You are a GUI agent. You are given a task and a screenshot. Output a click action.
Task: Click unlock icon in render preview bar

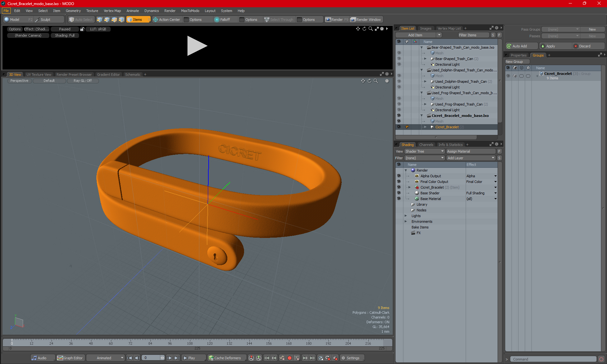pos(82,29)
